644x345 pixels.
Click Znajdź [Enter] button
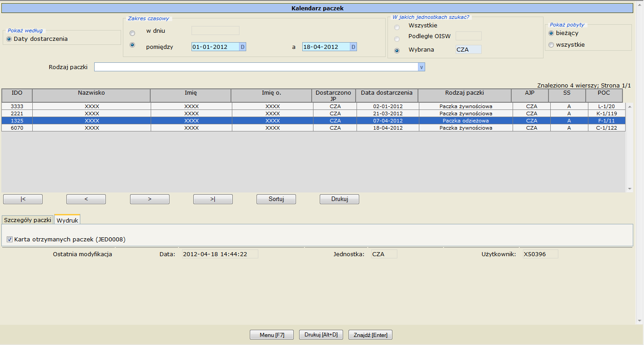(x=370, y=335)
